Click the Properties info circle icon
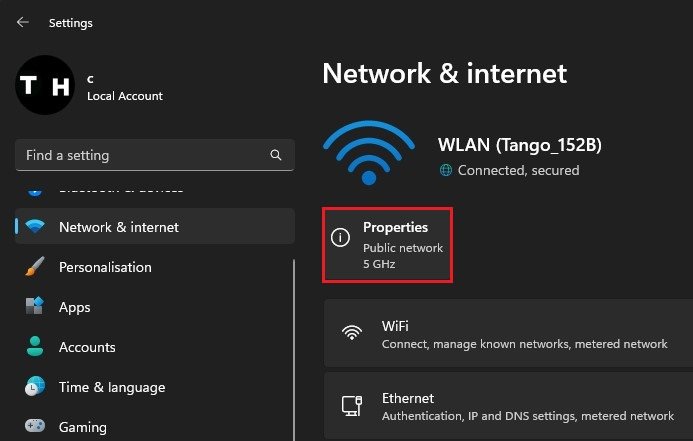The height and width of the screenshot is (441, 693). (x=340, y=238)
